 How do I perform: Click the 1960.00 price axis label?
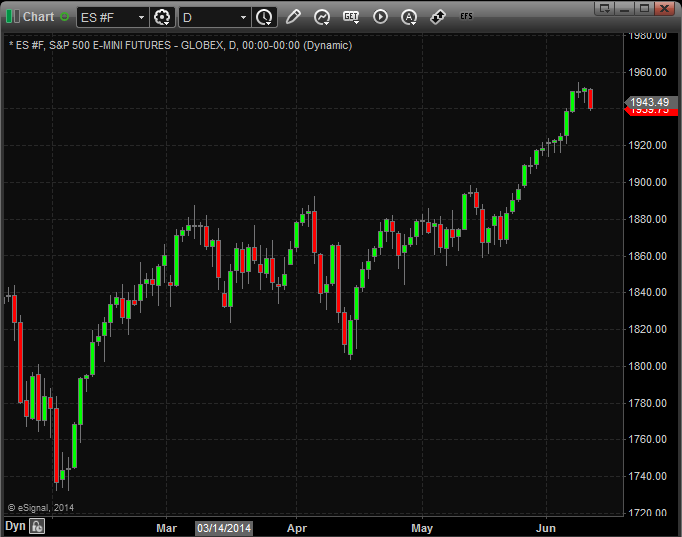click(647, 72)
